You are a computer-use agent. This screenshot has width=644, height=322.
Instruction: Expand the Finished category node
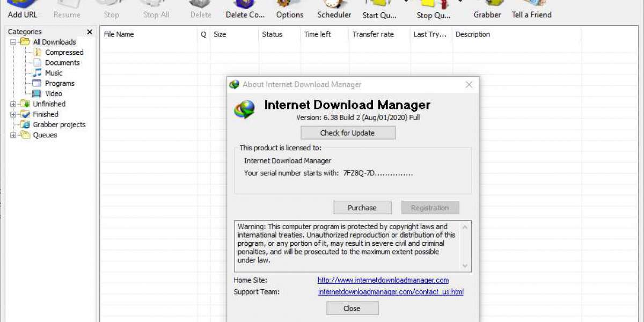tap(13, 114)
